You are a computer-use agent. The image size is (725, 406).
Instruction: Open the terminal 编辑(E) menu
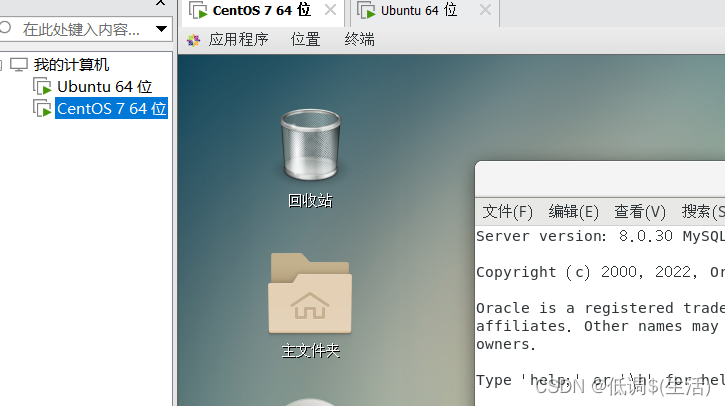click(573, 212)
